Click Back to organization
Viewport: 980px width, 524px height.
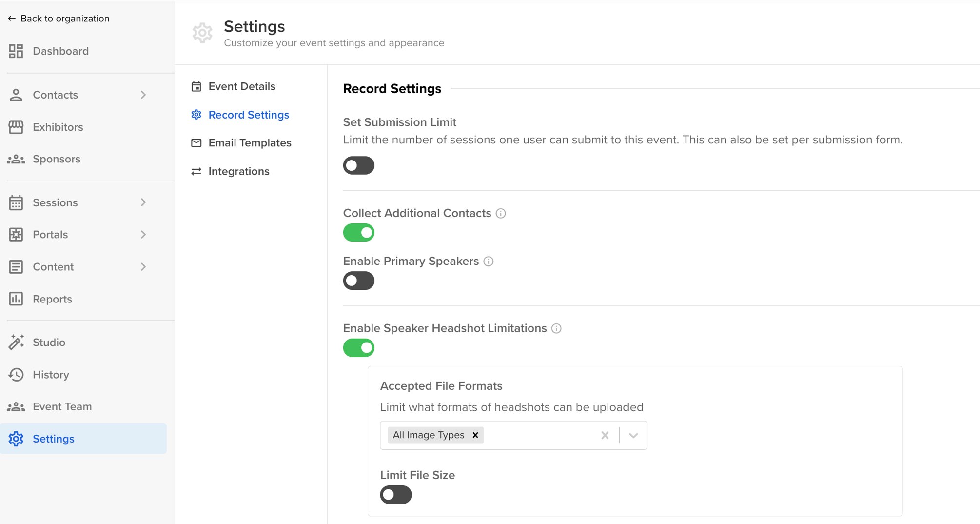pos(59,18)
